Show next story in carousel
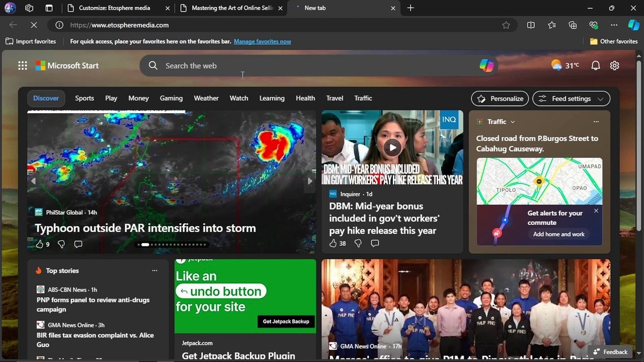 click(310, 181)
